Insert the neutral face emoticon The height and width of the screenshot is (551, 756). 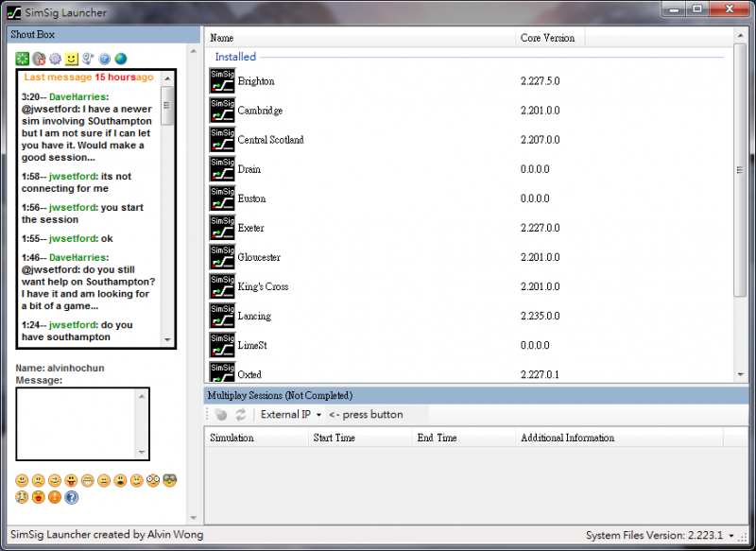pyautogui.click(x=104, y=481)
